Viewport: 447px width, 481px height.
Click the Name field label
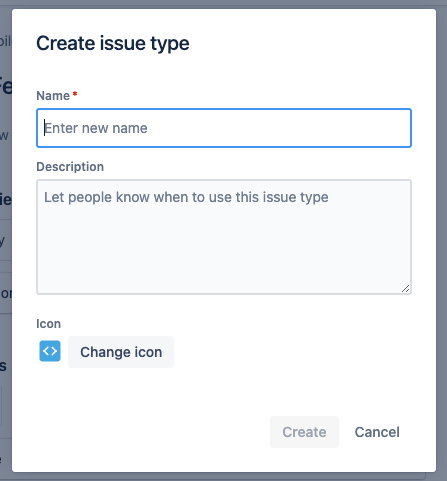53,96
